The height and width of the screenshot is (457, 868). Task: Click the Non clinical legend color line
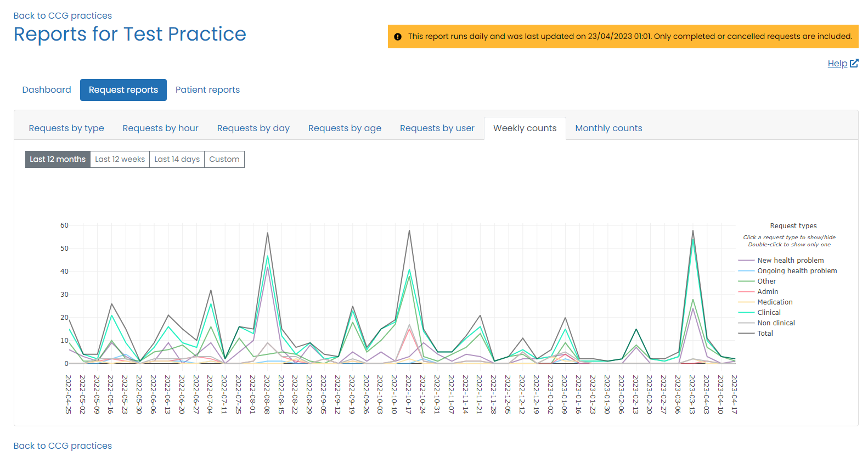(746, 323)
